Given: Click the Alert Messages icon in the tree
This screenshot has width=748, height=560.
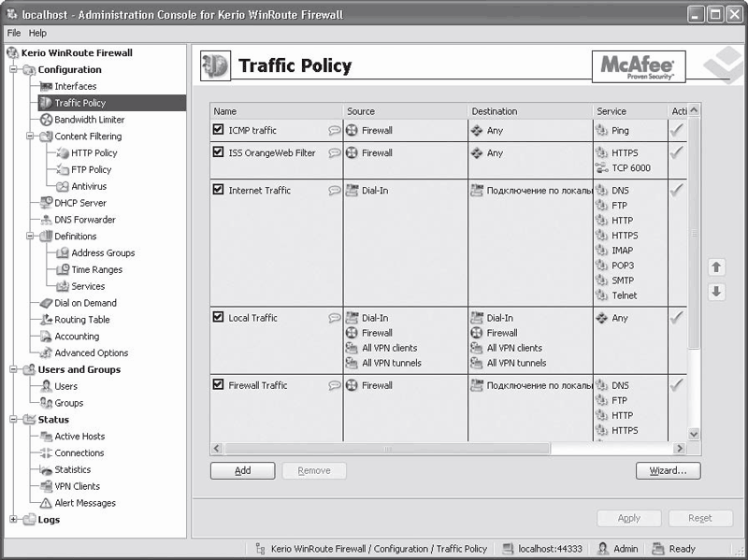Looking at the screenshot, I should tap(46, 503).
